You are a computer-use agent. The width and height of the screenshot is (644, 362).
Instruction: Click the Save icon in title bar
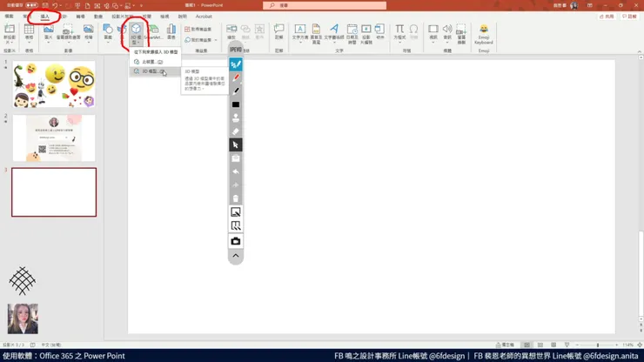point(45,5)
